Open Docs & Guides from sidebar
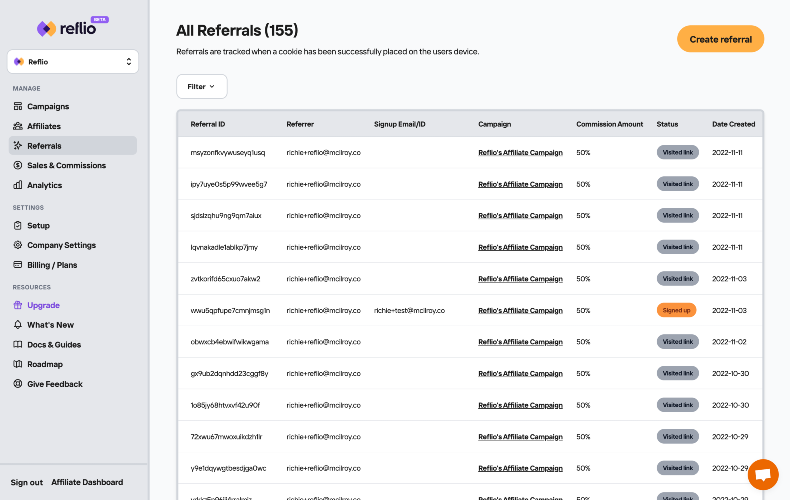Viewport: 790px width, 500px height. [x=54, y=344]
